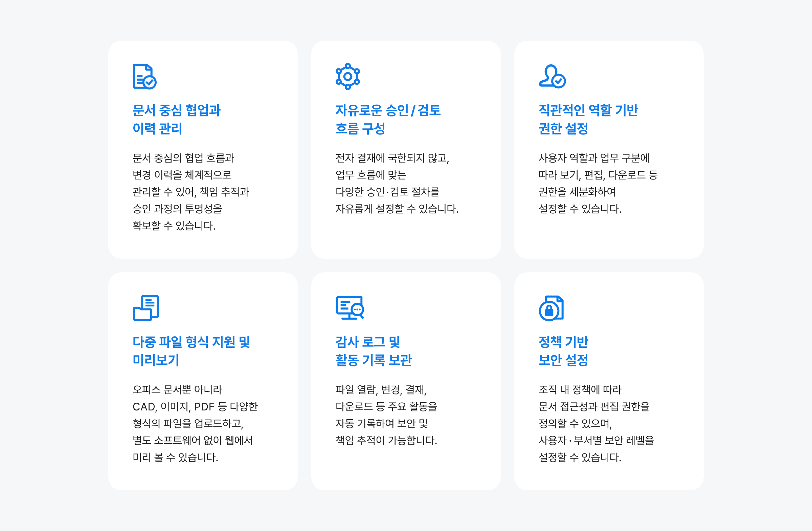The height and width of the screenshot is (531, 812).
Task: Click the user with checkmark icon
Action: (x=552, y=77)
